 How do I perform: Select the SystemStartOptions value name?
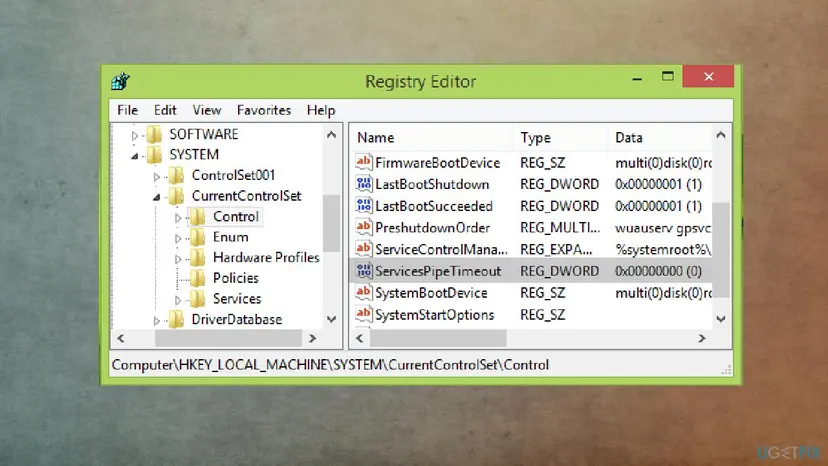click(x=435, y=315)
